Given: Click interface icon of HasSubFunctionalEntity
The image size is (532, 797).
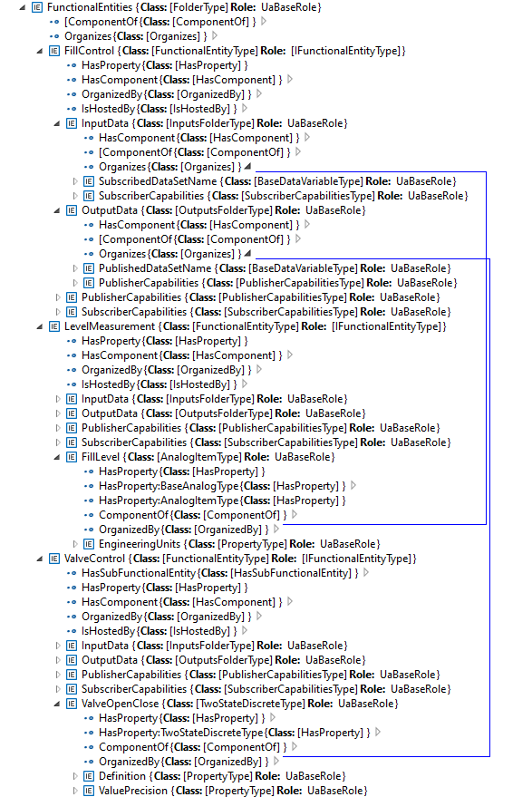Looking at the screenshot, I should pos(72,573).
